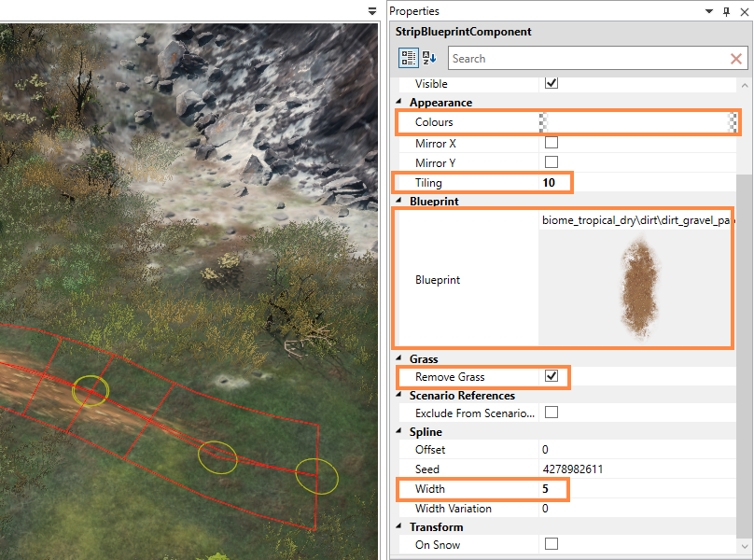The image size is (754, 560).
Task: Select the Blueprint property row label
Action: [438, 280]
